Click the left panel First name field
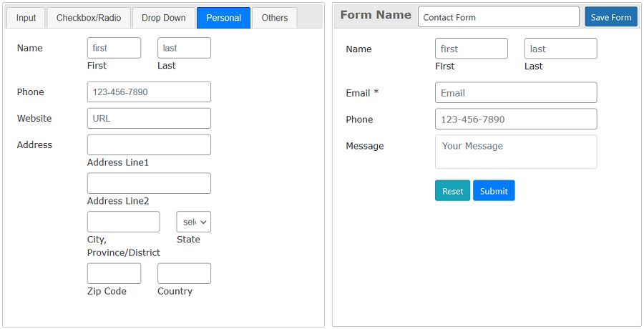The height and width of the screenshot is (329, 644). coord(114,48)
